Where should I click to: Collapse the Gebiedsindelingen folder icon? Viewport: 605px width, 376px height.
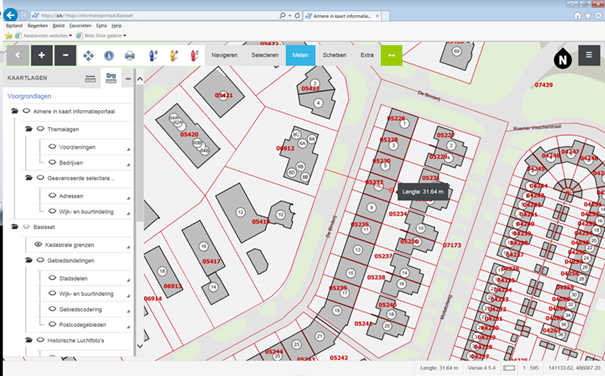click(x=29, y=260)
